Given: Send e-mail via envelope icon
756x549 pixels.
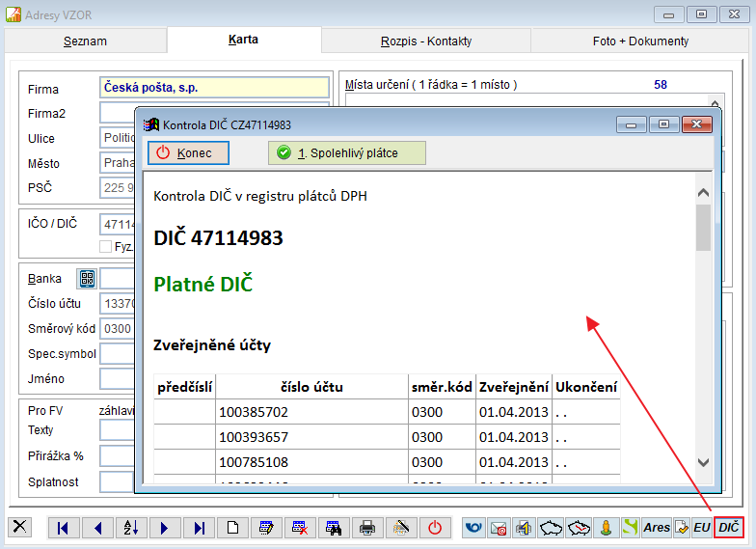Looking at the screenshot, I should [x=499, y=528].
